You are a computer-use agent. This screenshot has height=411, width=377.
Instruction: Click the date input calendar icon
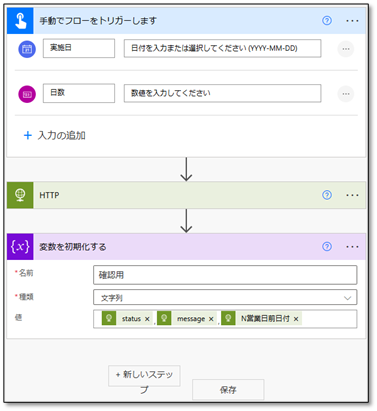(27, 49)
